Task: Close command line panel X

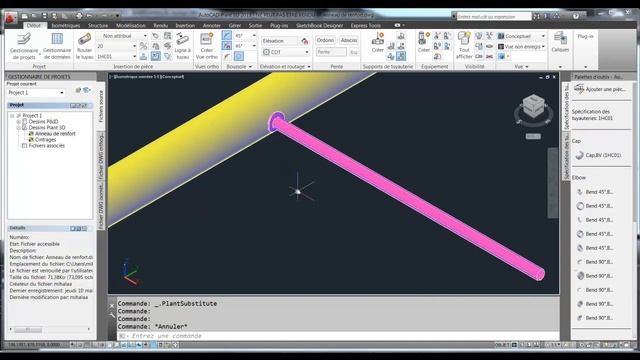Action: pos(112,306)
